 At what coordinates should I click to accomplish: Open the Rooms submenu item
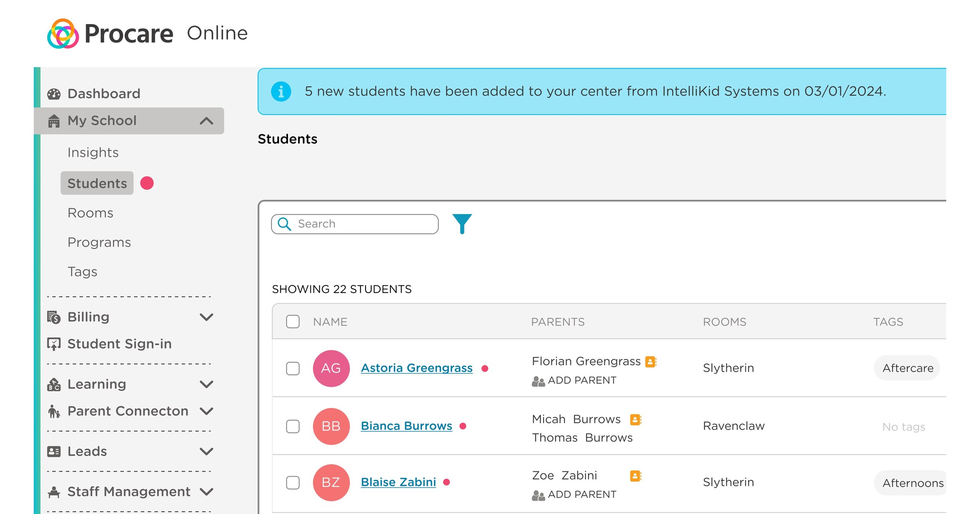click(x=90, y=213)
